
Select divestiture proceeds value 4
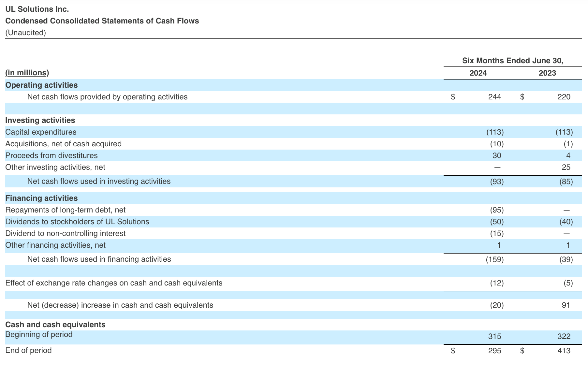point(568,155)
